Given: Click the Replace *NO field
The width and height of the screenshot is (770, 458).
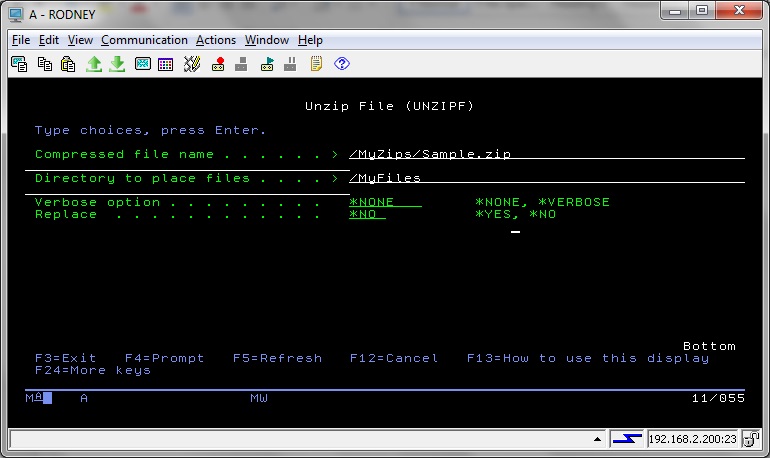Looking at the screenshot, I should pos(367,214).
